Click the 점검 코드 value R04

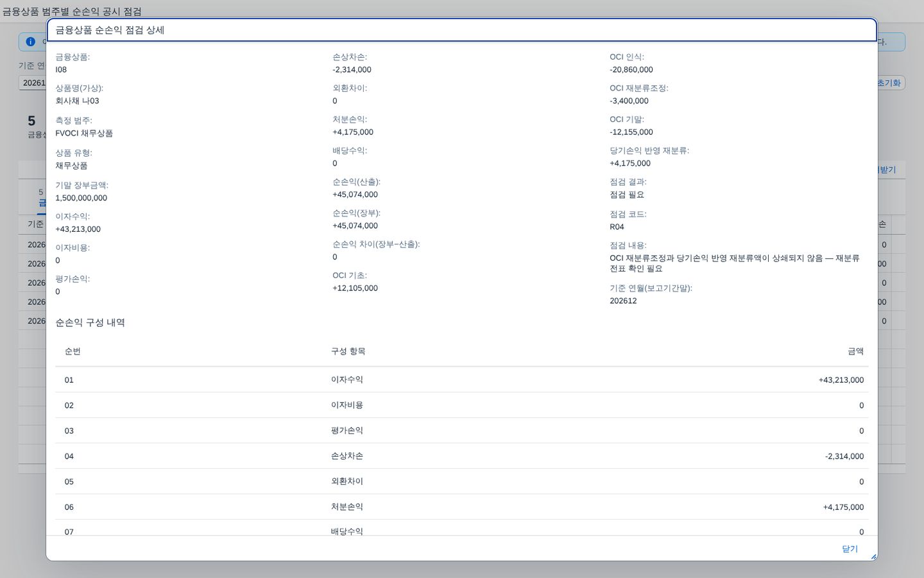point(617,227)
